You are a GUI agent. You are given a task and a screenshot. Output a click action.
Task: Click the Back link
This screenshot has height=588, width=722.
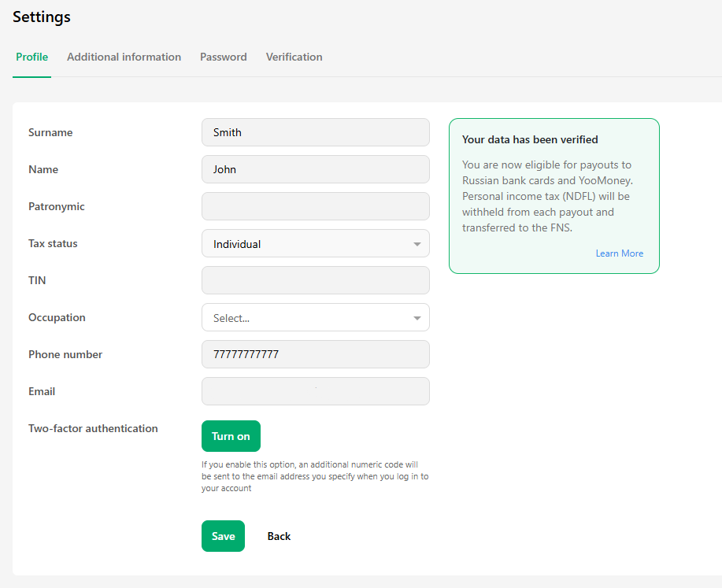coord(279,536)
